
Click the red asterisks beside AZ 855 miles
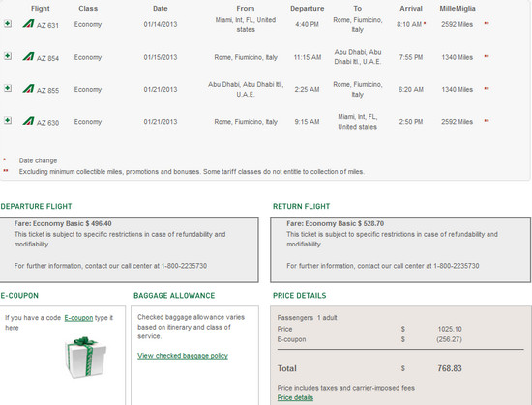coord(487,88)
